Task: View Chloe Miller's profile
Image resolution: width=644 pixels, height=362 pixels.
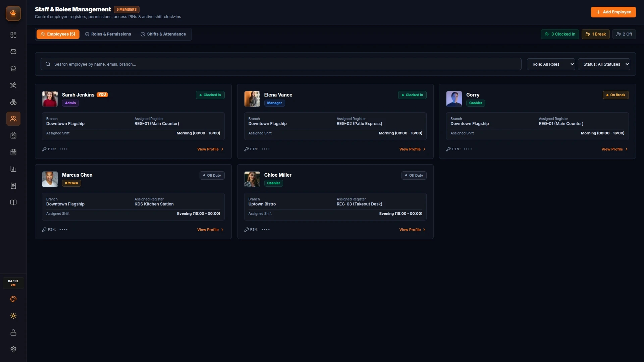Action: click(x=412, y=230)
